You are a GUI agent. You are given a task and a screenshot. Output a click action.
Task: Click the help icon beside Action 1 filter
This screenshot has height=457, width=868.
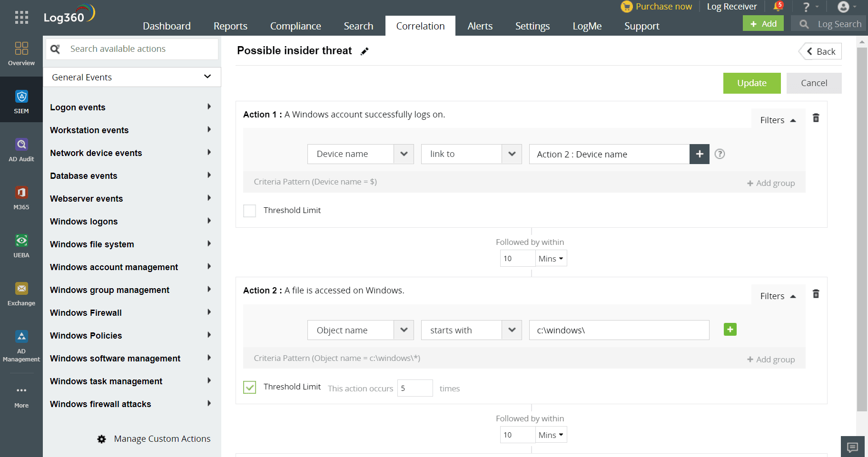[720, 154]
